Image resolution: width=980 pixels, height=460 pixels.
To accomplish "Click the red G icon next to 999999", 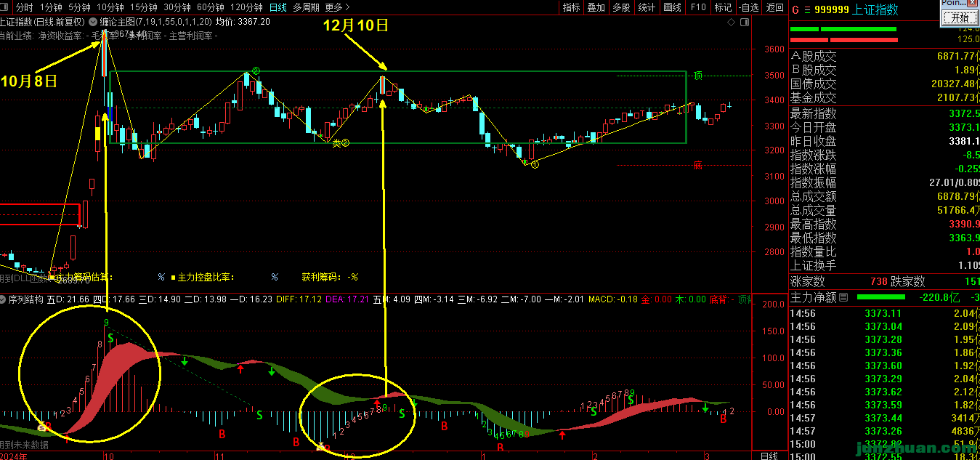I will pyautogui.click(x=795, y=10).
